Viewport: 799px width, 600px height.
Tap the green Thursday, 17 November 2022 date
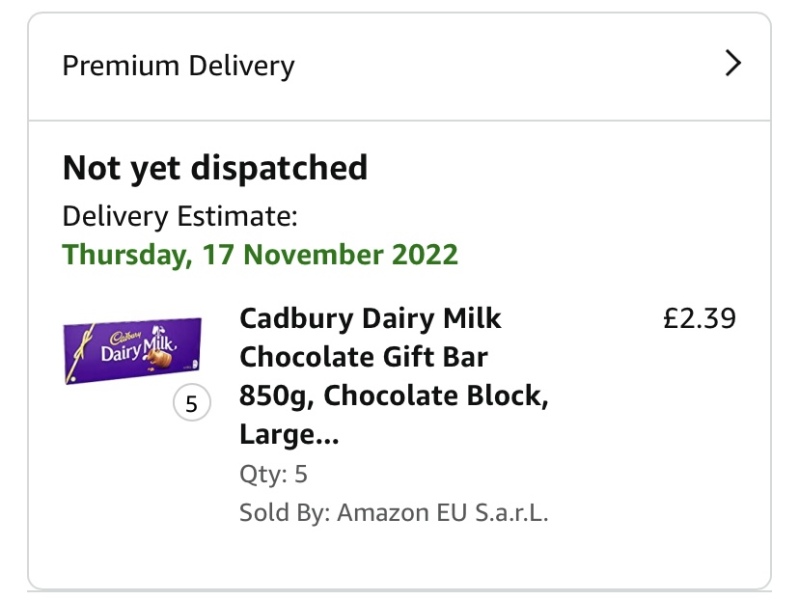(x=260, y=254)
